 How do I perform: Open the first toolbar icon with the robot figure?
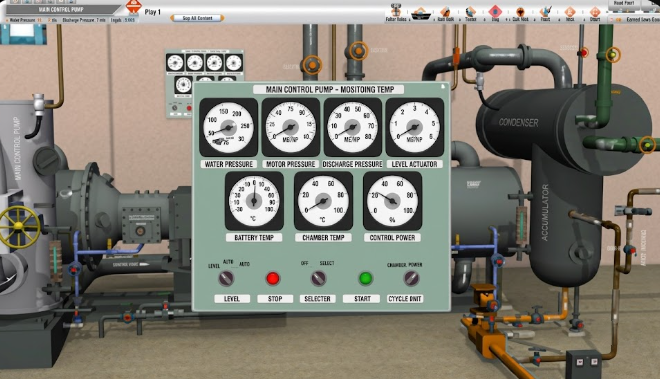(x=396, y=10)
